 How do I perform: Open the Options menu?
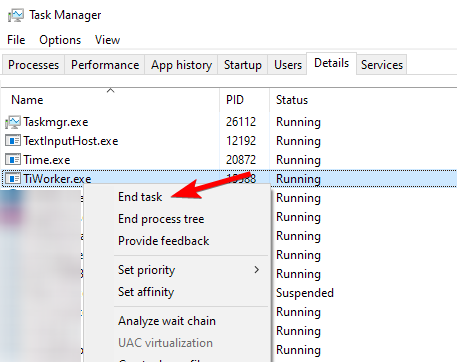pos(60,40)
